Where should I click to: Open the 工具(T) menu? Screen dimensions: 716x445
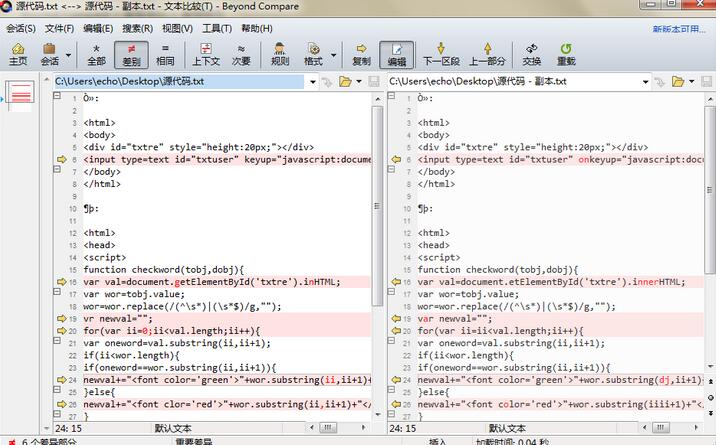[217, 28]
